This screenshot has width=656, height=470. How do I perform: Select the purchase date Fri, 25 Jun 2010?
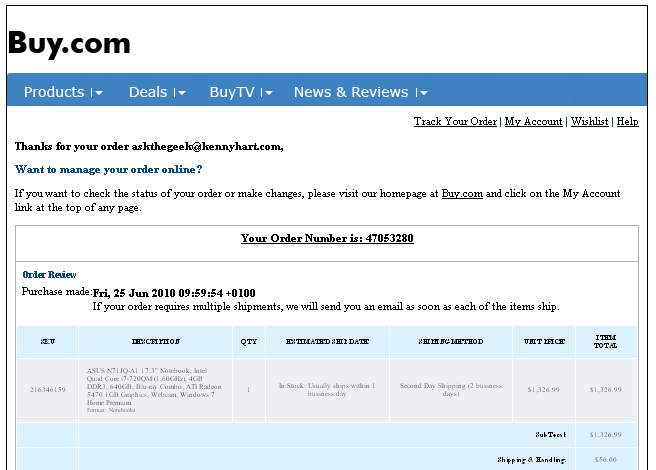pos(174,293)
